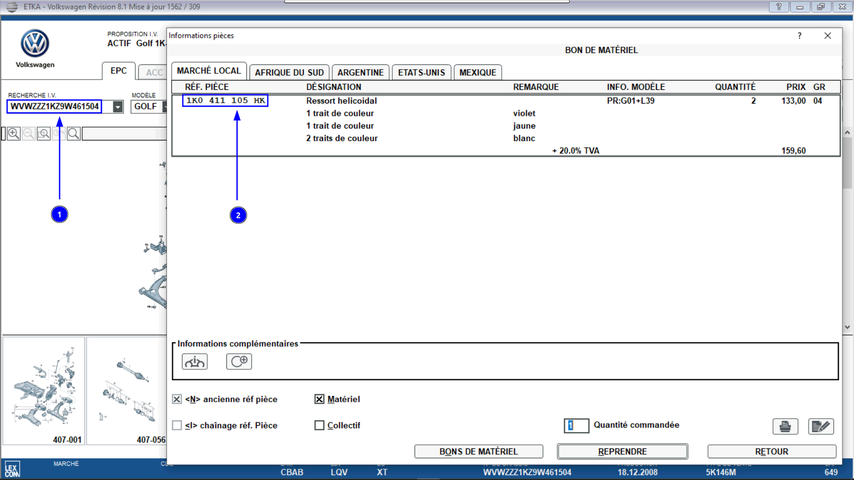This screenshot has height=480, width=854.
Task: Click the Volkswagen logo
Action: [35, 43]
